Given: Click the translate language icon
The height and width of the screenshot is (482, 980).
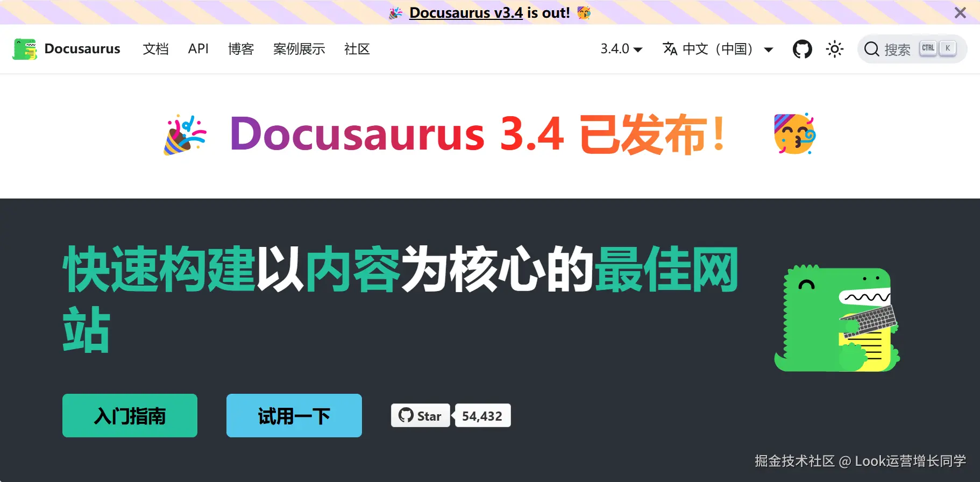Looking at the screenshot, I should [x=670, y=48].
